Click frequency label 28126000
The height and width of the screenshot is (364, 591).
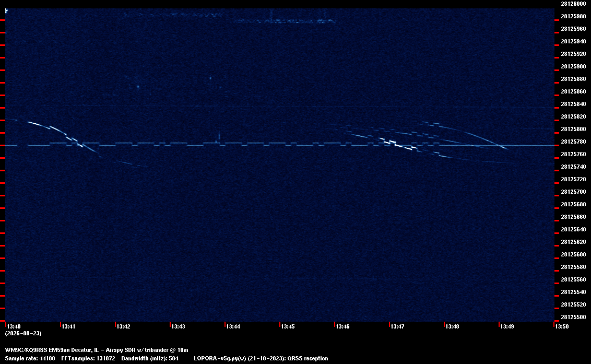click(573, 4)
